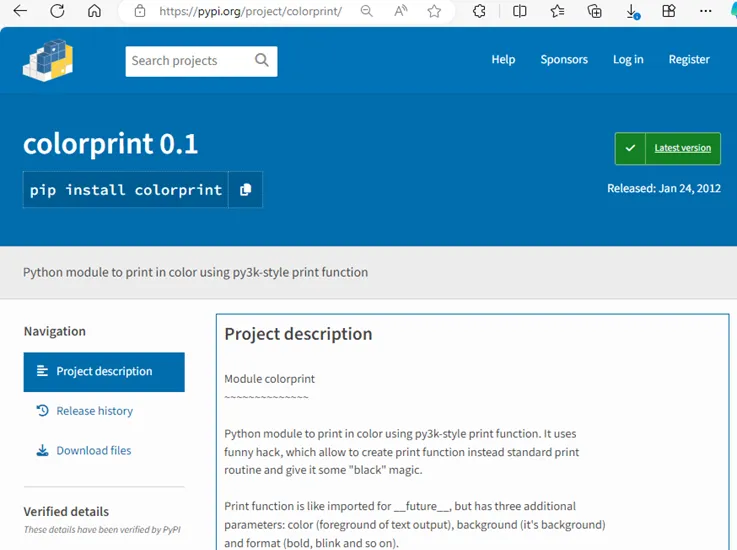737x550 pixels.
Task: Switch to the Release history tab
Action: point(94,411)
